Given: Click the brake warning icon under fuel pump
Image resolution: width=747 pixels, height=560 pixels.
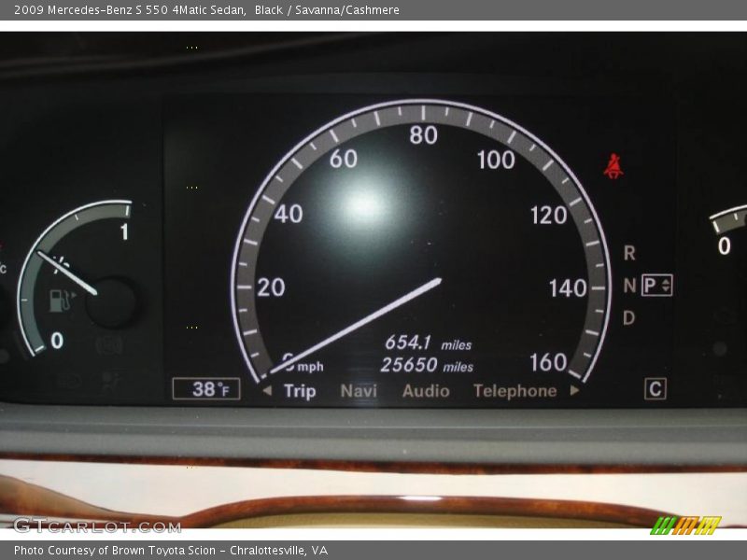Looking at the screenshot, I should click(x=109, y=345).
